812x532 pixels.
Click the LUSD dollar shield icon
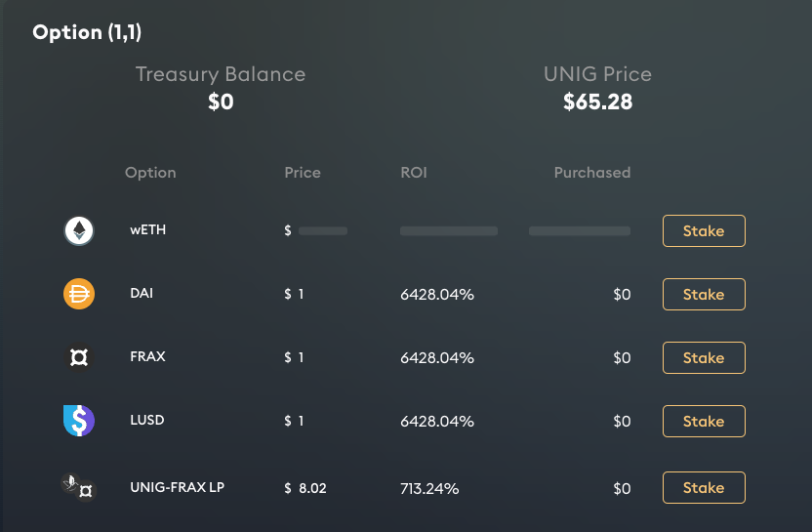pyautogui.click(x=79, y=421)
